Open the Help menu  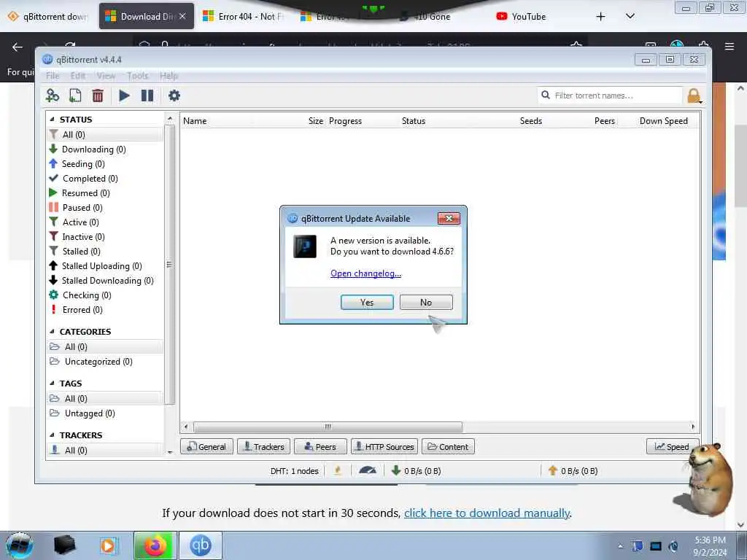pos(169,76)
